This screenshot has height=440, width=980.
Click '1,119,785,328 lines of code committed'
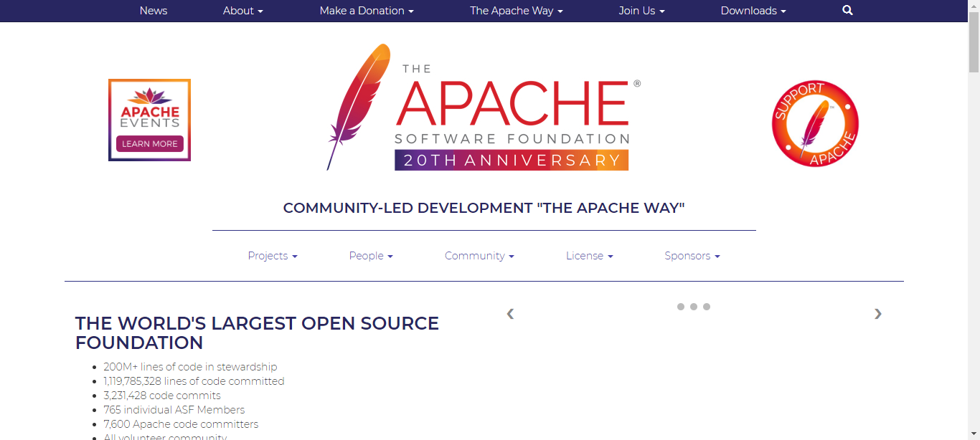point(194,381)
